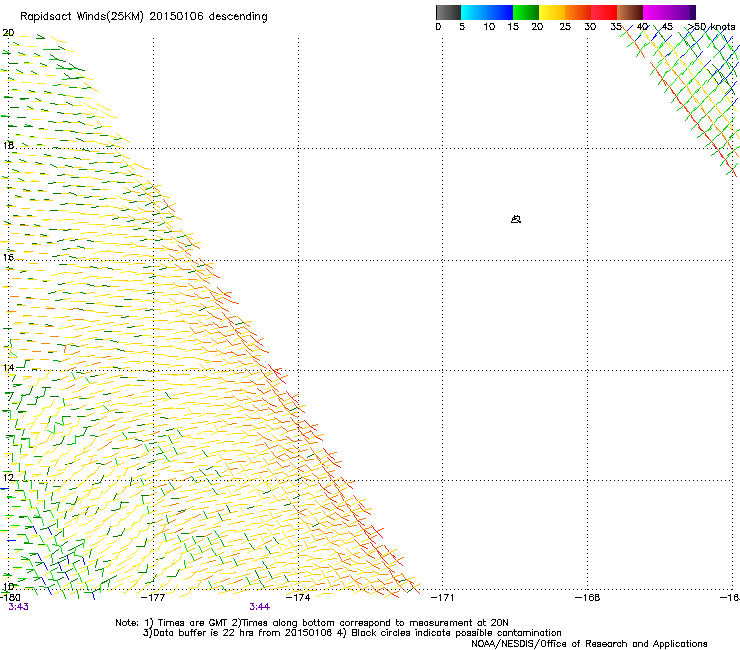Click the red 30-35 knots legend swatch
The height and width of the screenshot is (650, 740).
tap(604, 12)
